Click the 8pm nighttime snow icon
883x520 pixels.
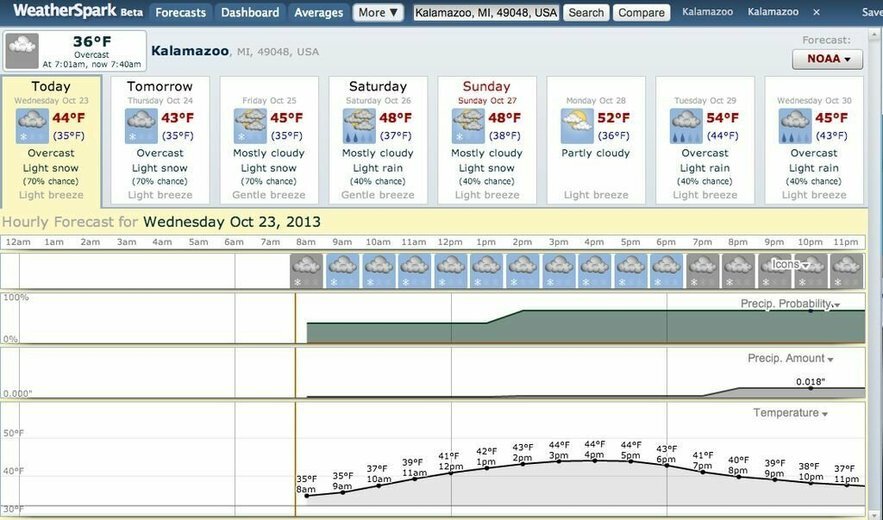[x=739, y=271]
